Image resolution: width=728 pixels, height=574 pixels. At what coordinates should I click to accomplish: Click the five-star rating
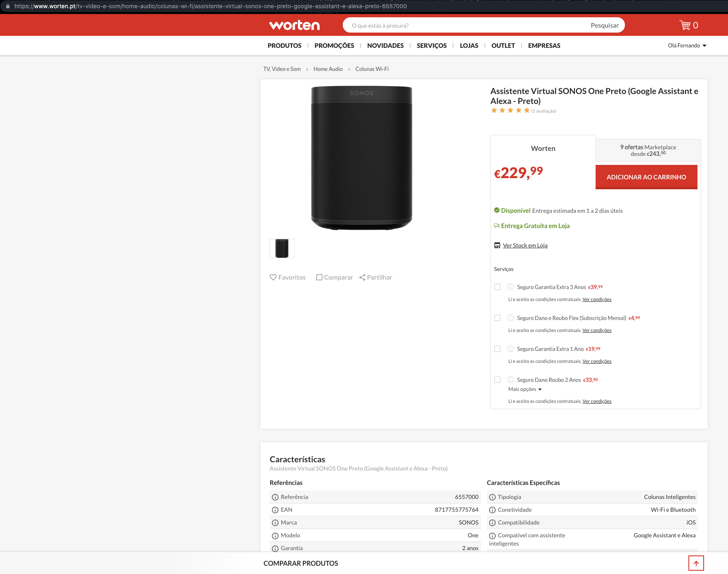coord(510,110)
